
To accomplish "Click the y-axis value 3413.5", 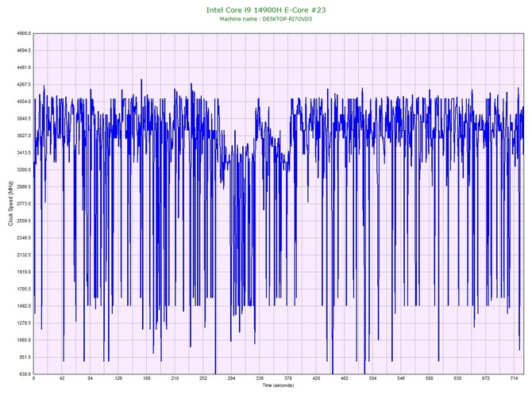I will click(24, 152).
